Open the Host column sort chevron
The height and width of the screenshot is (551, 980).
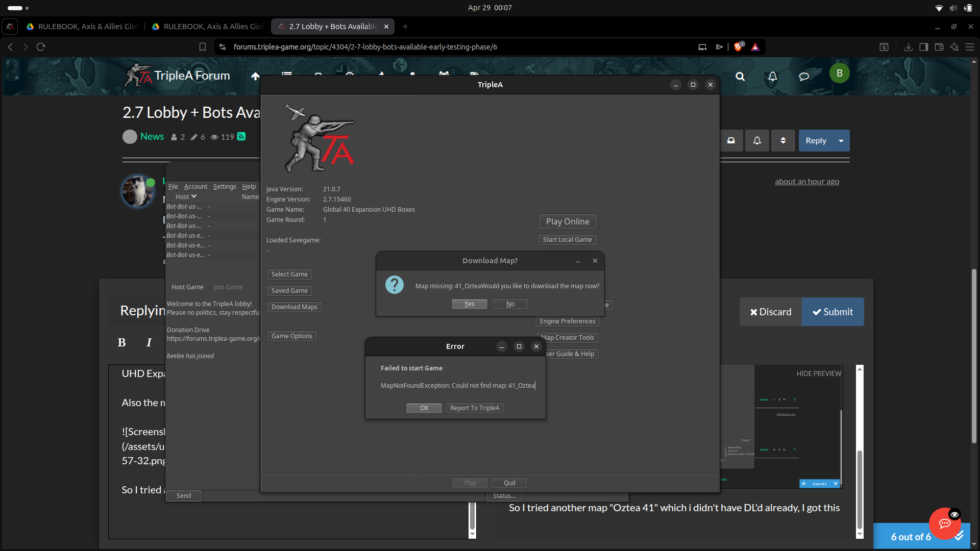(193, 196)
